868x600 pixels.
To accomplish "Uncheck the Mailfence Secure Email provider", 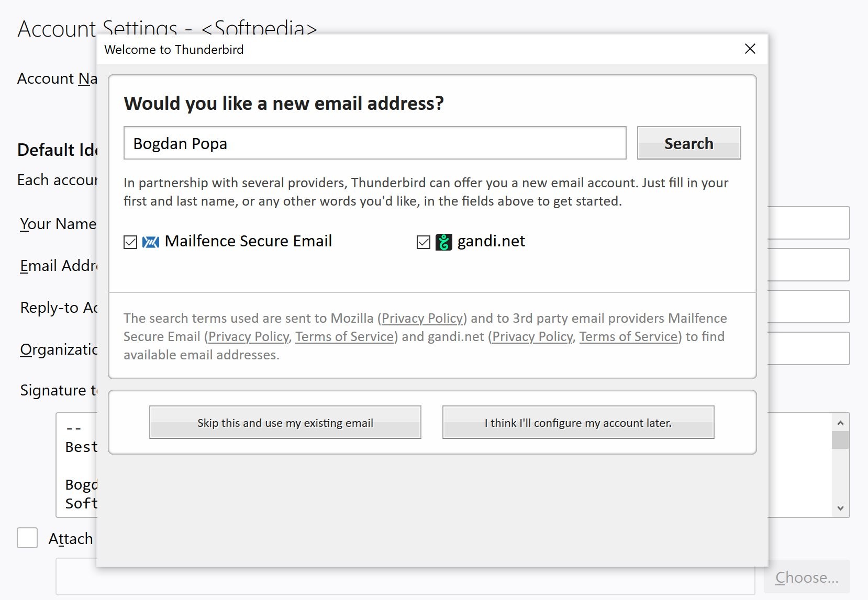I will tap(130, 241).
